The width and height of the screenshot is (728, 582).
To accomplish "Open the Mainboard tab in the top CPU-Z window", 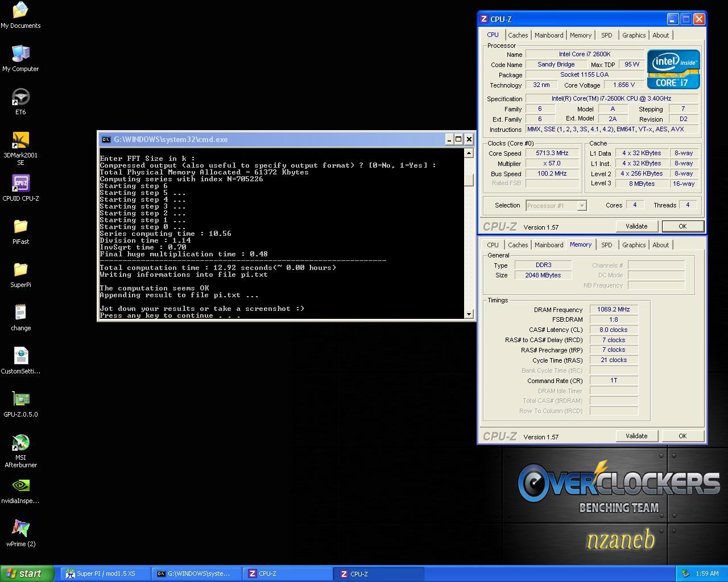I will (549, 35).
